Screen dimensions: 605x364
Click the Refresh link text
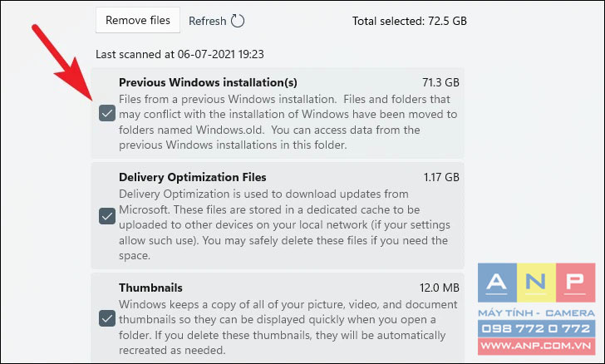coord(207,21)
